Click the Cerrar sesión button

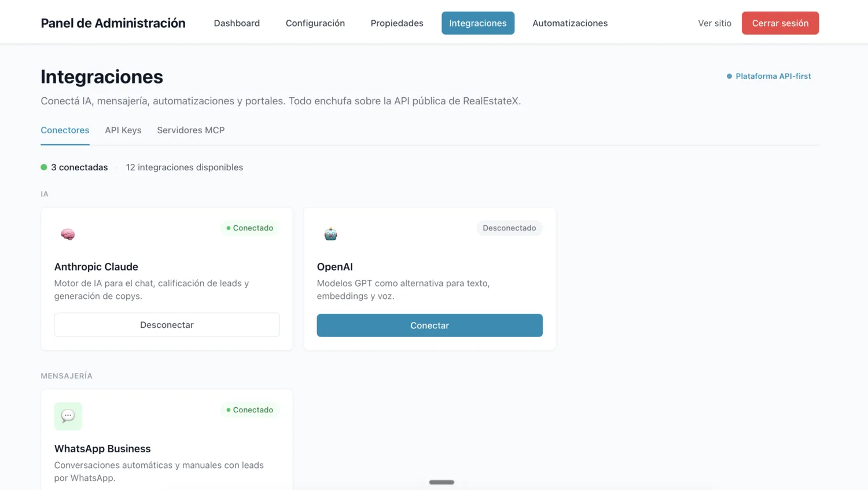[780, 23]
